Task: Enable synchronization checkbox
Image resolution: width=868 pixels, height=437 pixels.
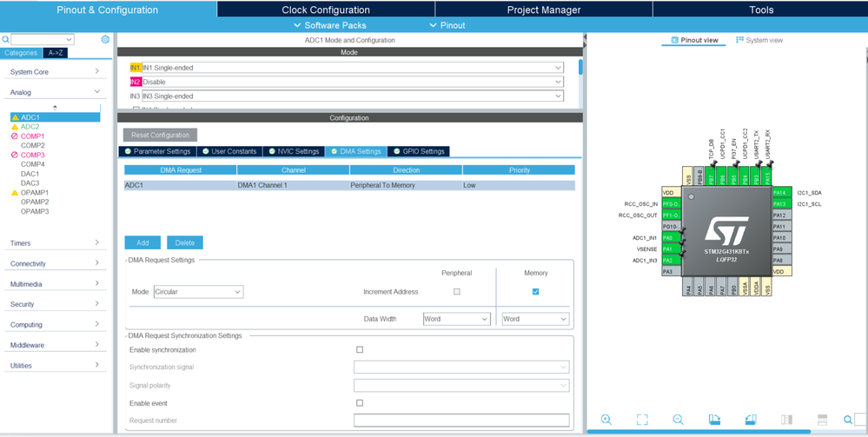Action: click(360, 349)
